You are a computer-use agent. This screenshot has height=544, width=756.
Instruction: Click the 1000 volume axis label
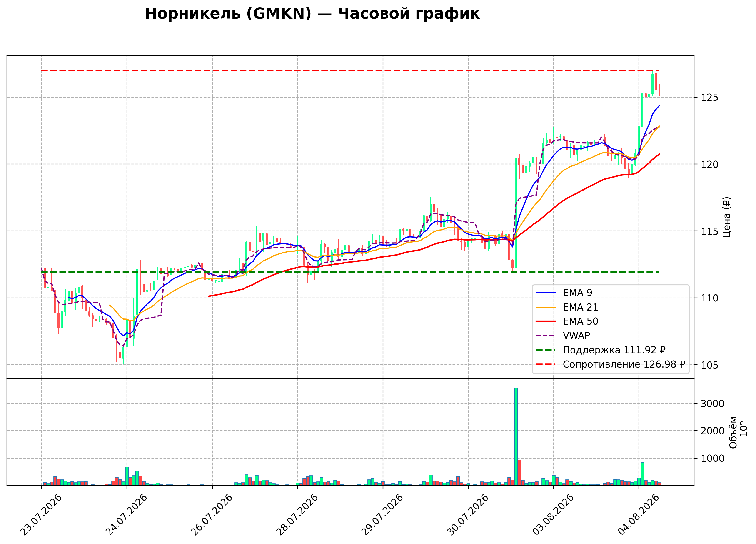[712, 459]
